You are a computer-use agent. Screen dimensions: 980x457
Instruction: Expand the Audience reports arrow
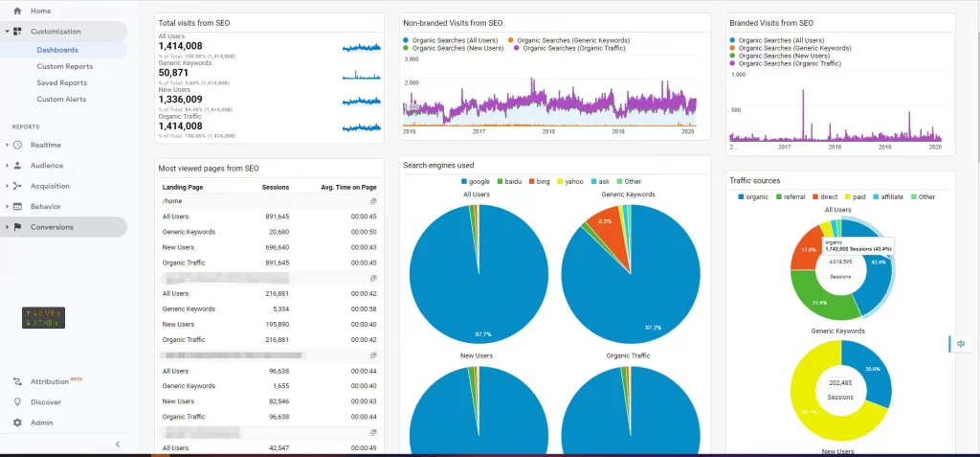click(x=7, y=166)
